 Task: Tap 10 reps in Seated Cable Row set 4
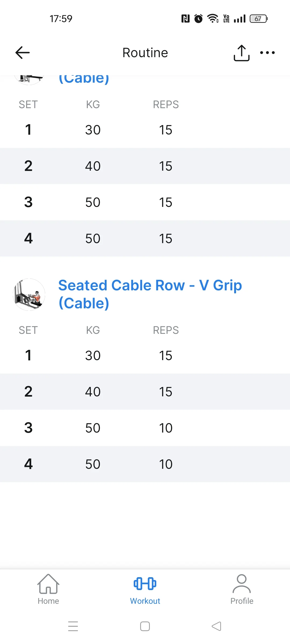coord(166,464)
